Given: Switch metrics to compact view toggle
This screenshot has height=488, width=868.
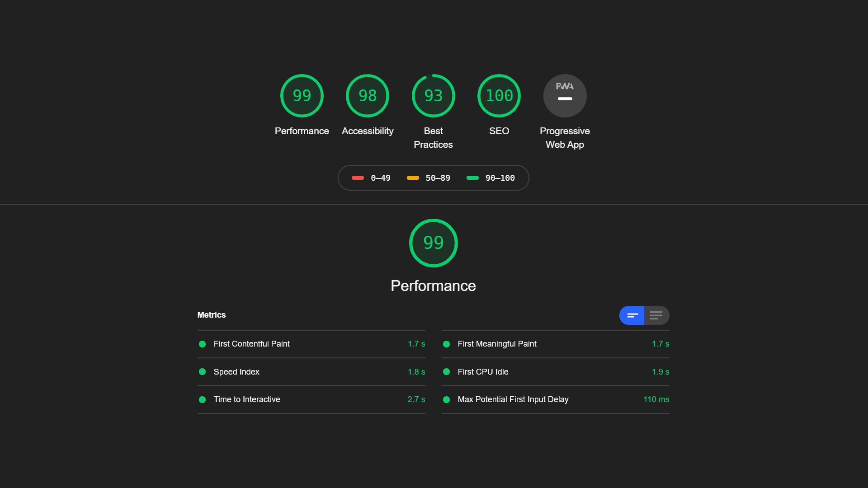Looking at the screenshot, I should pyautogui.click(x=632, y=315).
